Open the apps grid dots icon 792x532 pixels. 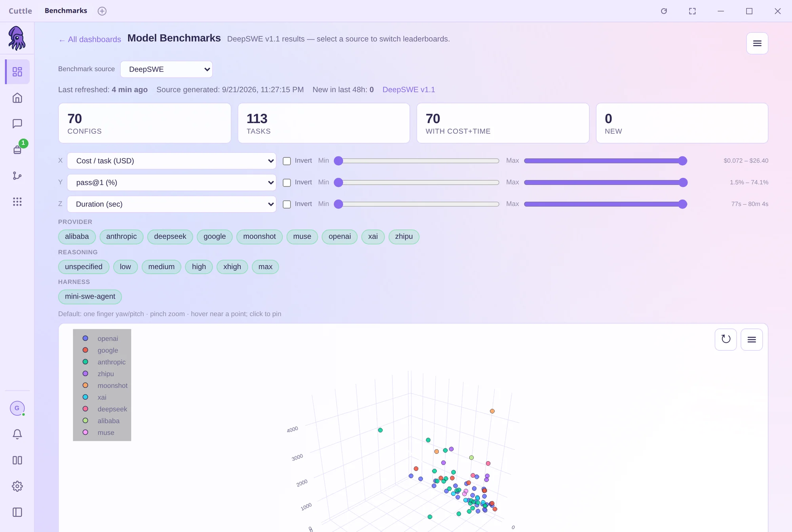pos(17,201)
